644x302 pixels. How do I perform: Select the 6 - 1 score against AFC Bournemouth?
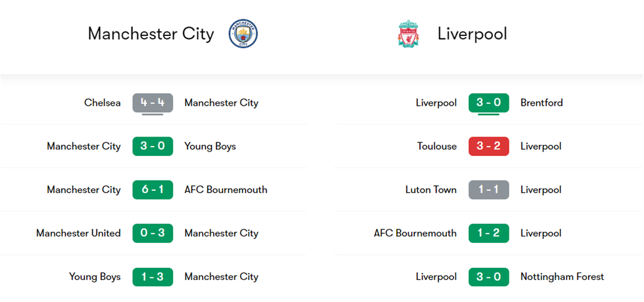coord(152,189)
